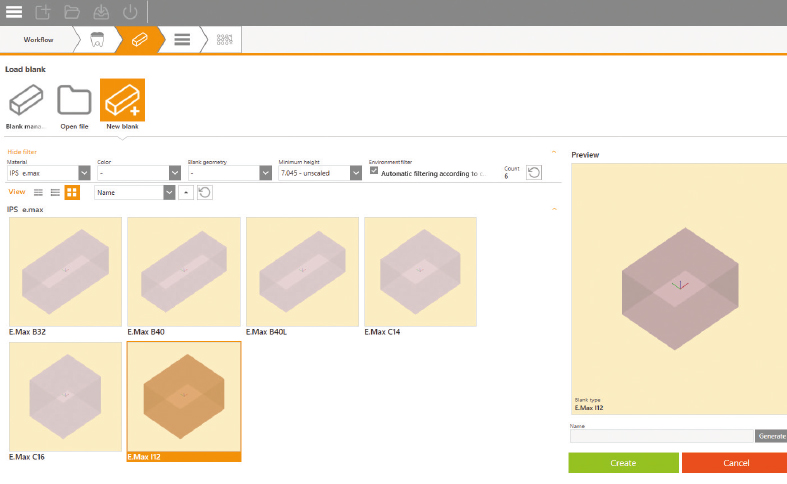
Task: Click Hide filter link
Action: [x=22, y=152]
